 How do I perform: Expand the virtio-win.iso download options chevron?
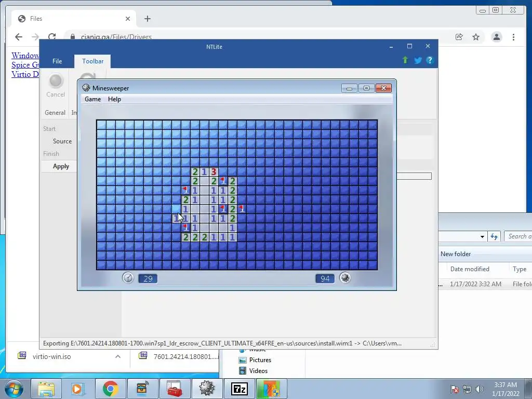(118, 356)
